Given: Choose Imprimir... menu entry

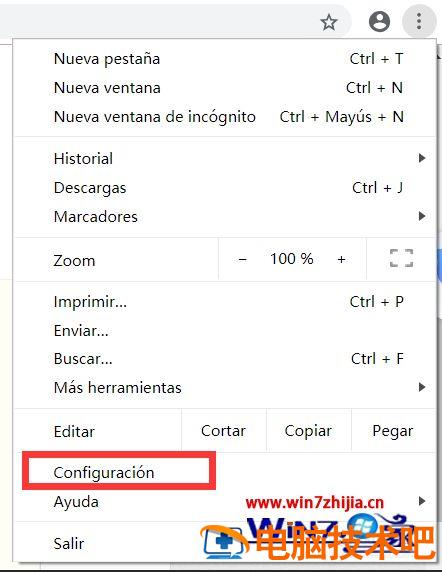Looking at the screenshot, I should (225, 302).
